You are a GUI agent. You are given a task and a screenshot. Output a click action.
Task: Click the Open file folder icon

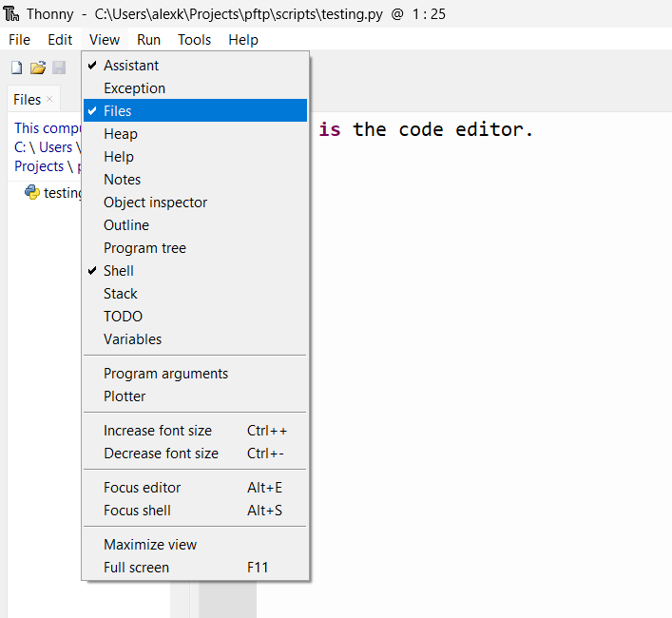(38, 68)
